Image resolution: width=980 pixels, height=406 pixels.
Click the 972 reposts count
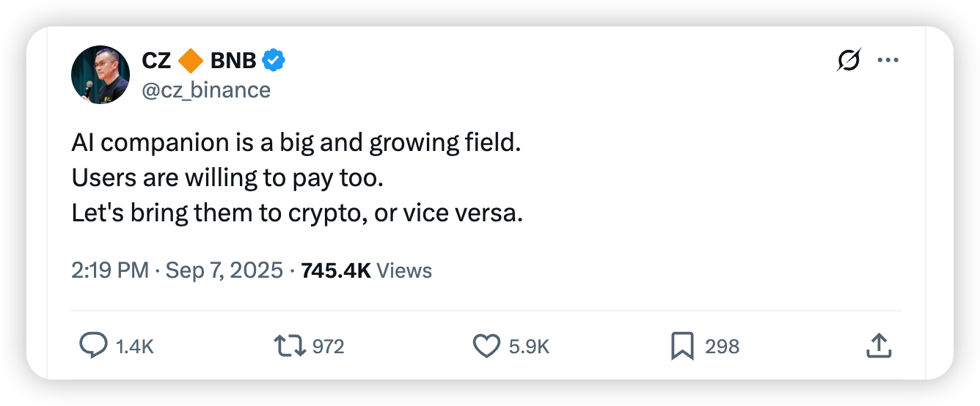coord(328,347)
